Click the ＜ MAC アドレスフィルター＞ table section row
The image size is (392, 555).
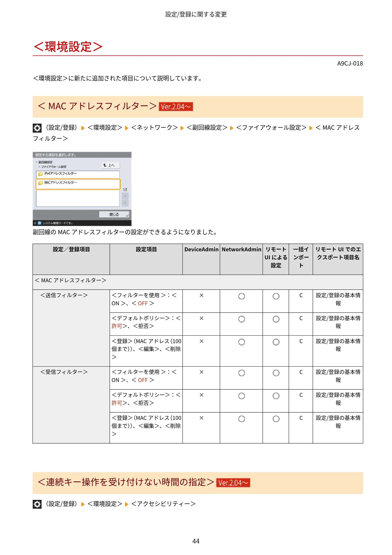click(x=198, y=282)
